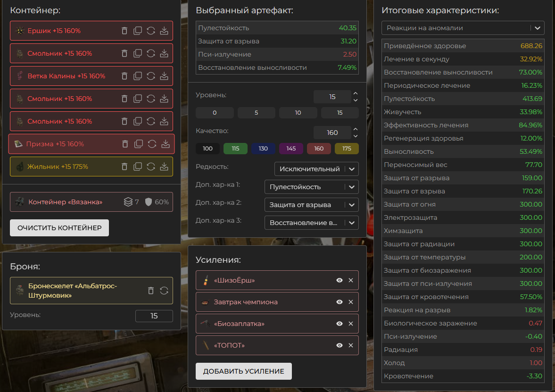
Task: Select Контейнер «Вязанка» entry
Action: click(65, 202)
